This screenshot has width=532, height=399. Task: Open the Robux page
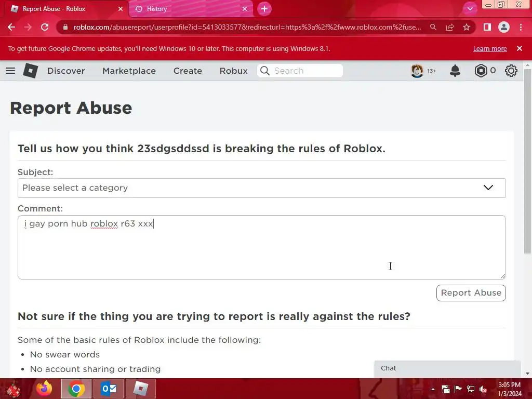pos(233,71)
